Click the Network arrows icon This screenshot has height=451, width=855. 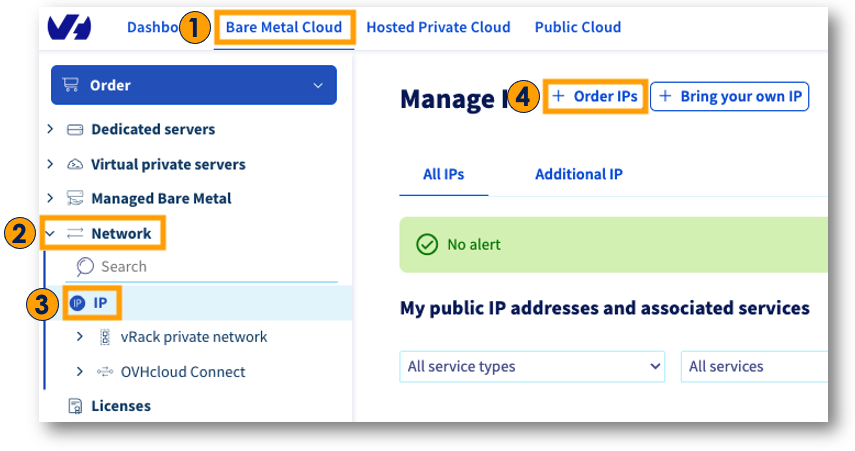point(75,233)
